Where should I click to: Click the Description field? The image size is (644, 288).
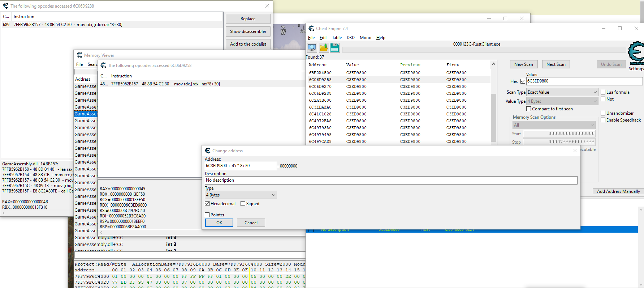(x=391, y=180)
